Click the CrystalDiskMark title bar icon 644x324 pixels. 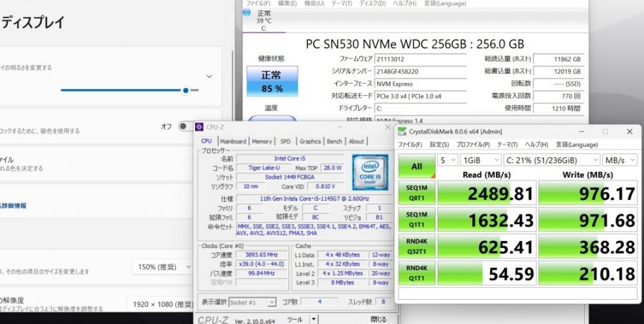(x=402, y=131)
